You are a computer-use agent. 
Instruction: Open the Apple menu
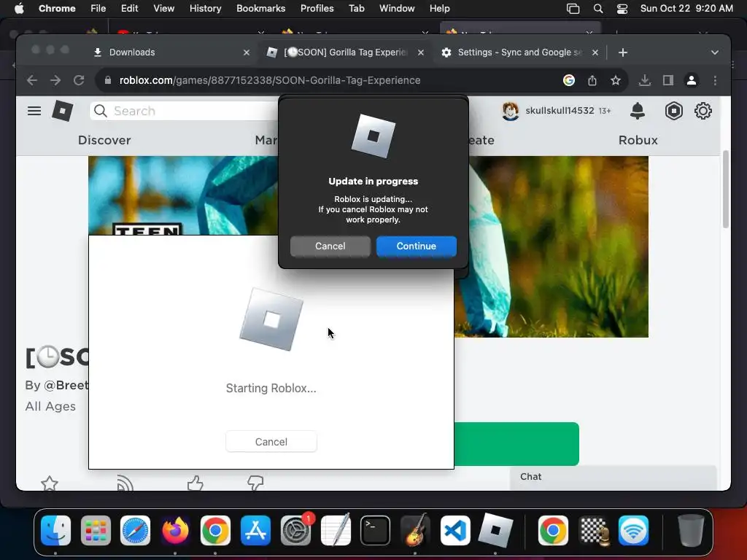18,9
